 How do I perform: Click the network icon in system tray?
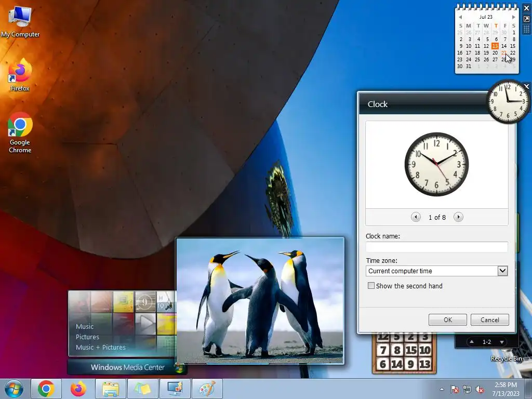467,390
